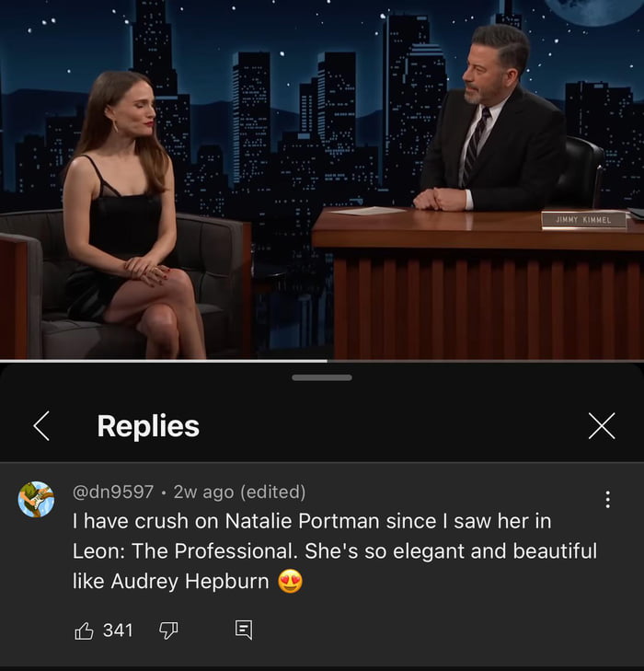Image resolution: width=644 pixels, height=671 pixels.
Task: Open the three-dot menu on the comment
Action: 607,500
